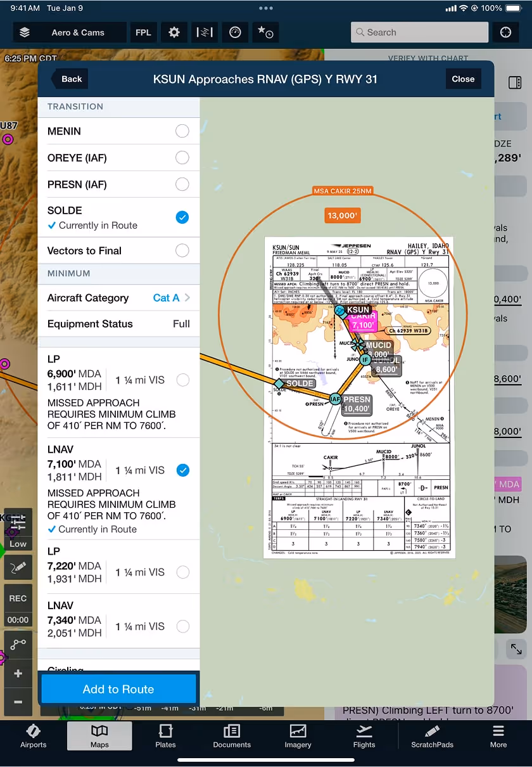
Task: Tap the SOLDE waypoint diamond marker
Action: coord(279,383)
